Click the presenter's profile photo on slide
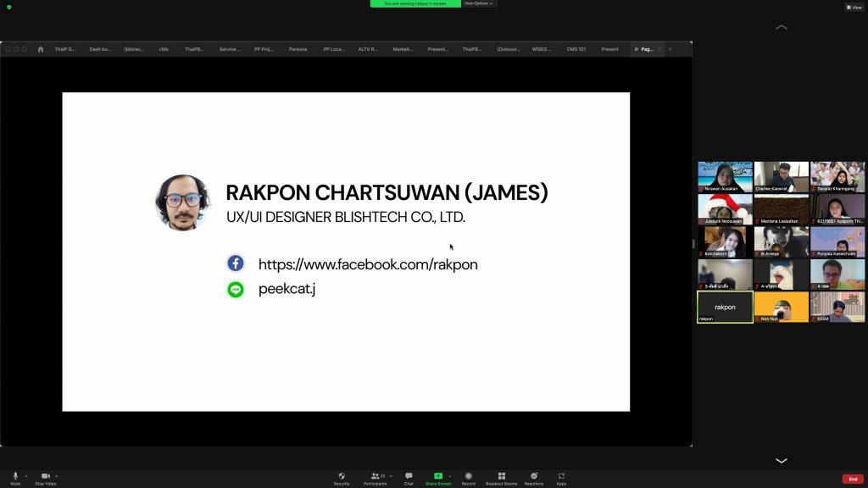Viewport: 868px width, 488px height. tap(182, 202)
